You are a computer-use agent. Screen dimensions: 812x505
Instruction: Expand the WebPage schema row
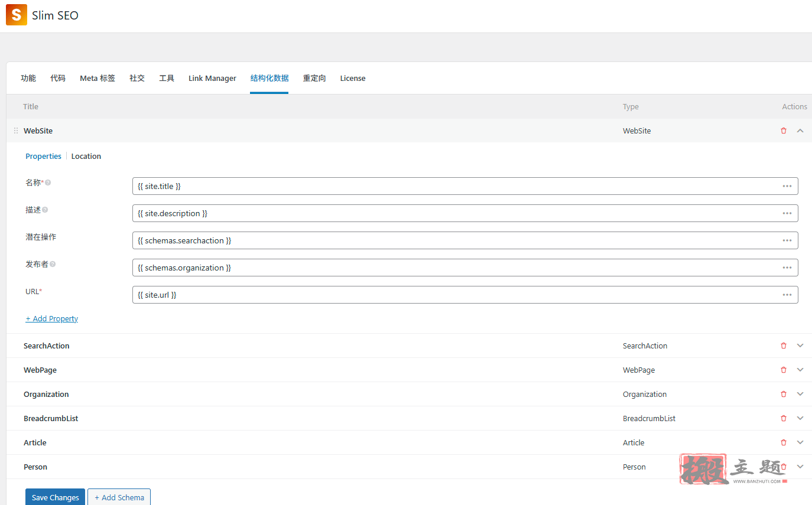(801, 370)
